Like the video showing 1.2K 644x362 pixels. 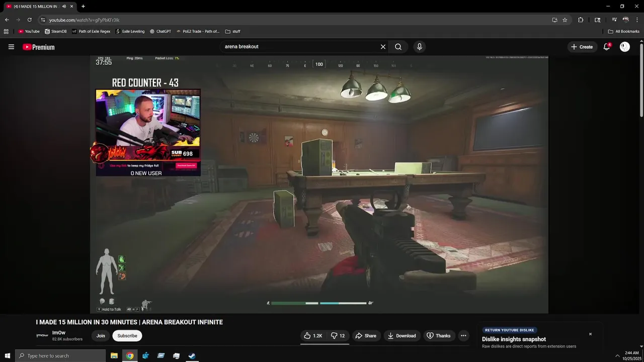pos(313,336)
